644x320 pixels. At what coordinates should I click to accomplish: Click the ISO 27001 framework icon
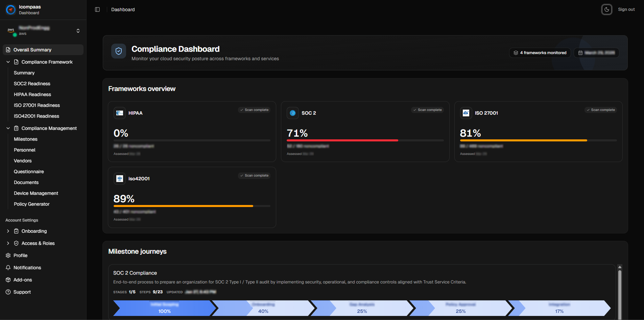tap(466, 113)
